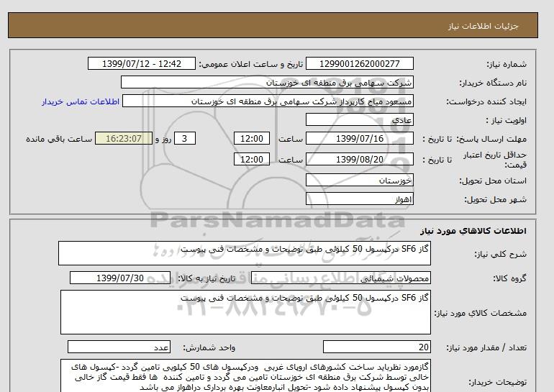Click the تاریخ نیاز به کالا date field
554x392 pixels.
120,278
